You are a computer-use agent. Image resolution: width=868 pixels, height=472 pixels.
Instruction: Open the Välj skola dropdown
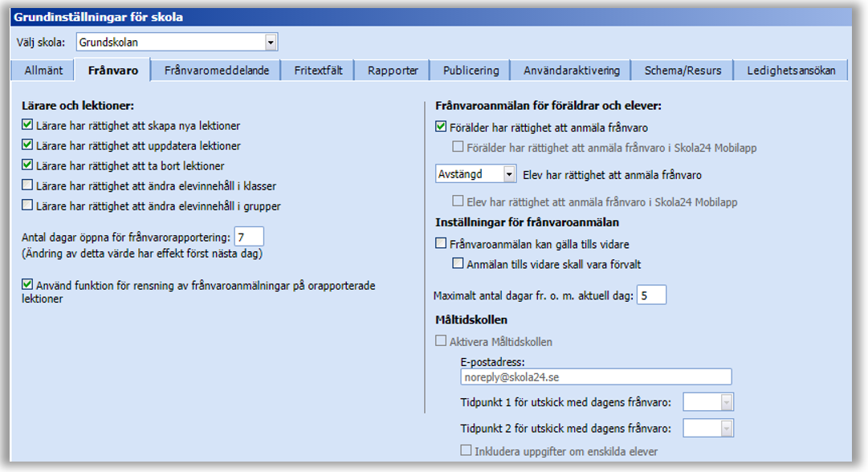coord(271,42)
